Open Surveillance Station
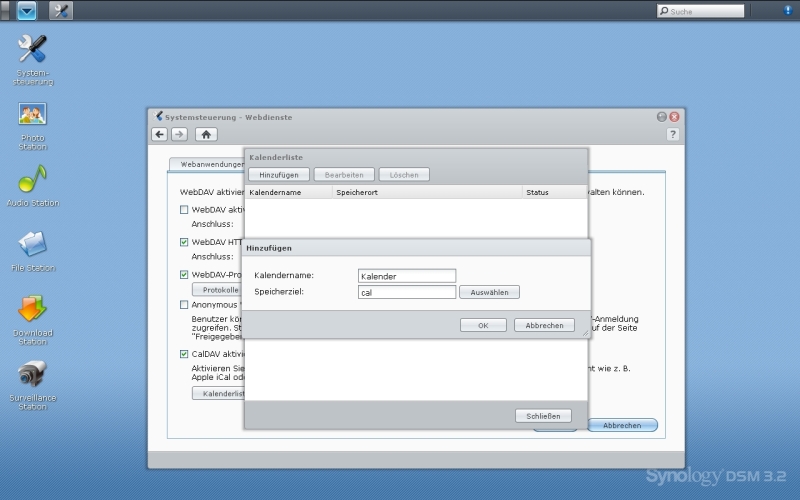This screenshot has height=500, width=800. point(33,376)
